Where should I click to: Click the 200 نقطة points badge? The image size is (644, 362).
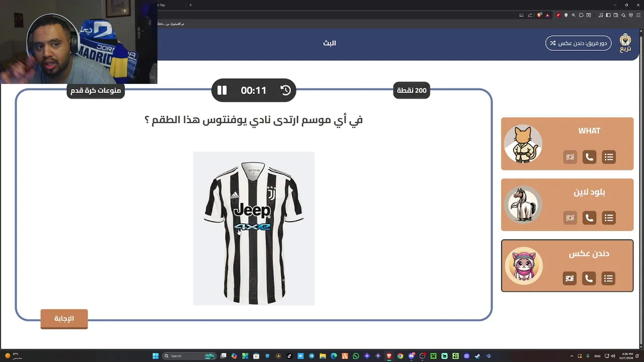[x=412, y=90]
